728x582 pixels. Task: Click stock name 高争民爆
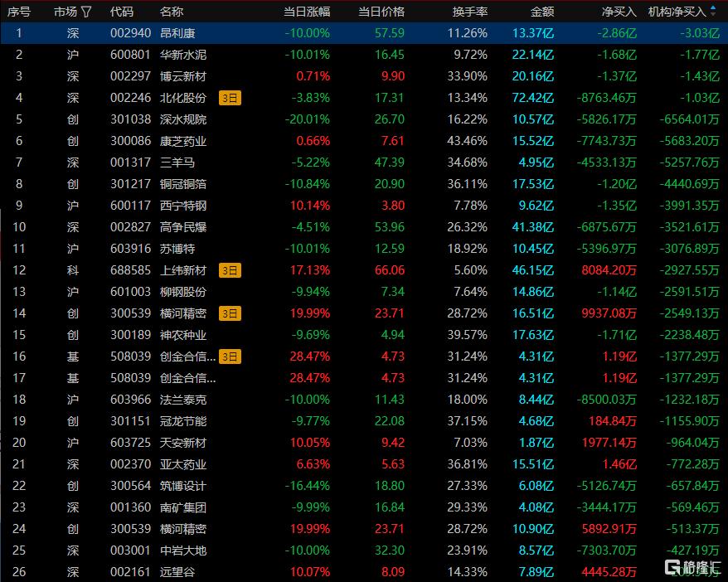coord(183,227)
